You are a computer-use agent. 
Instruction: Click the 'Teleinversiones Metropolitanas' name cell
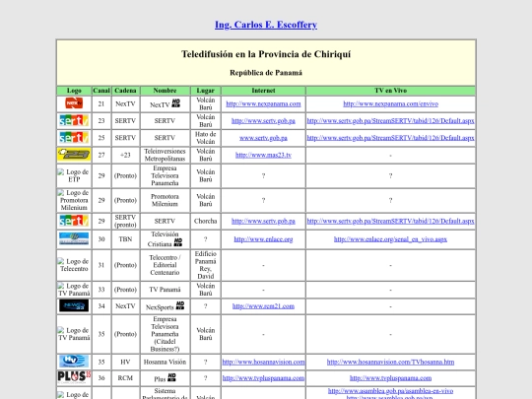[165, 155]
